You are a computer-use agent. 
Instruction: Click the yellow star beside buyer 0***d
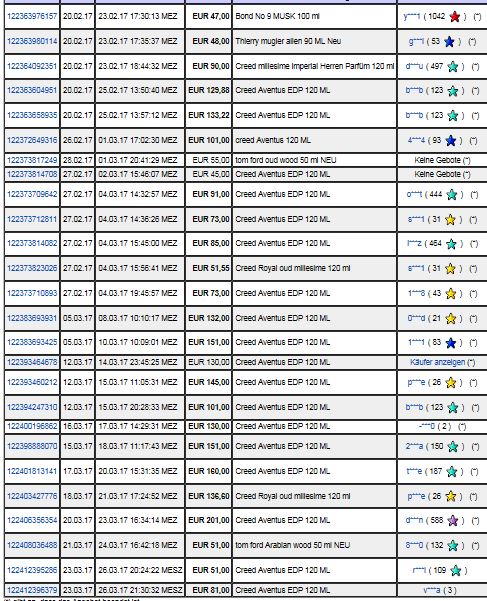tap(451, 319)
